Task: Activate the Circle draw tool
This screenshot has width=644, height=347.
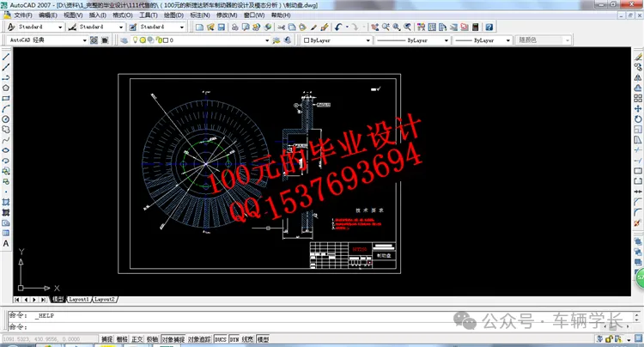Action: point(6,119)
